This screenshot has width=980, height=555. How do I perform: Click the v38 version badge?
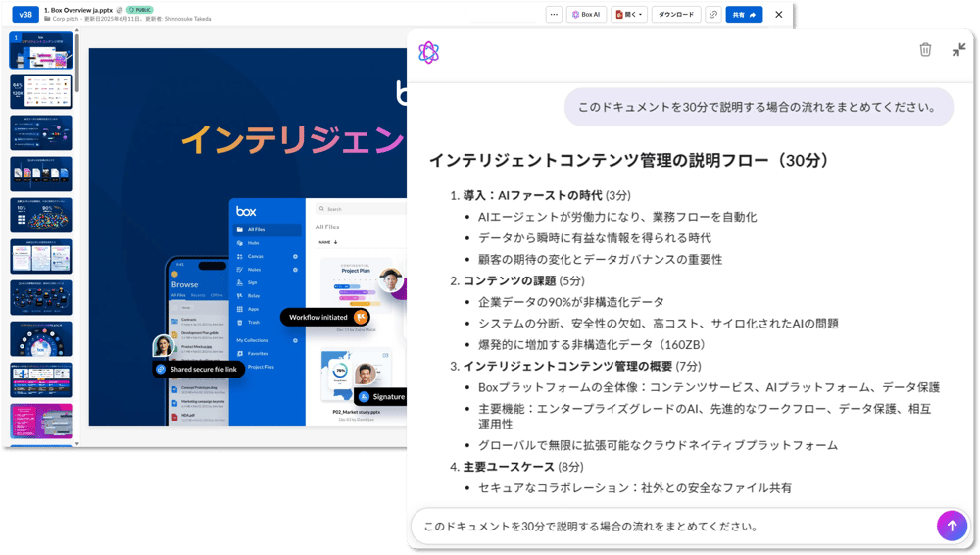click(x=25, y=14)
